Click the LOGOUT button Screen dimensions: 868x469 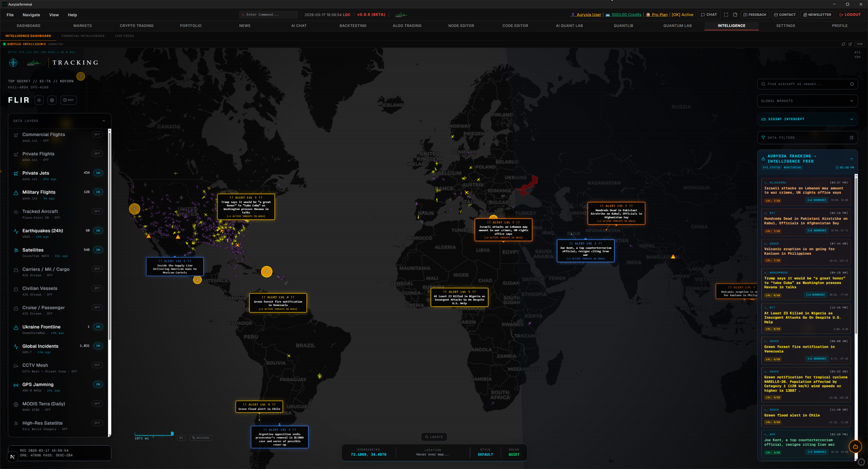point(850,15)
